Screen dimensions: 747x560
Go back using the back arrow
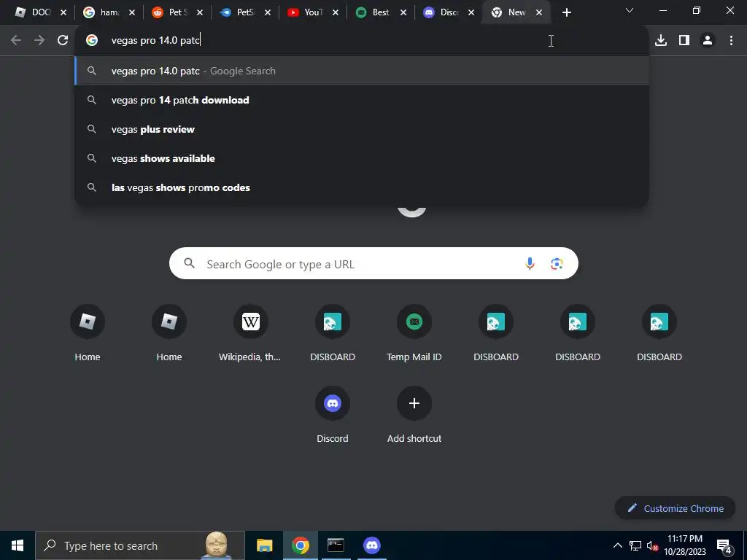pos(16,41)
